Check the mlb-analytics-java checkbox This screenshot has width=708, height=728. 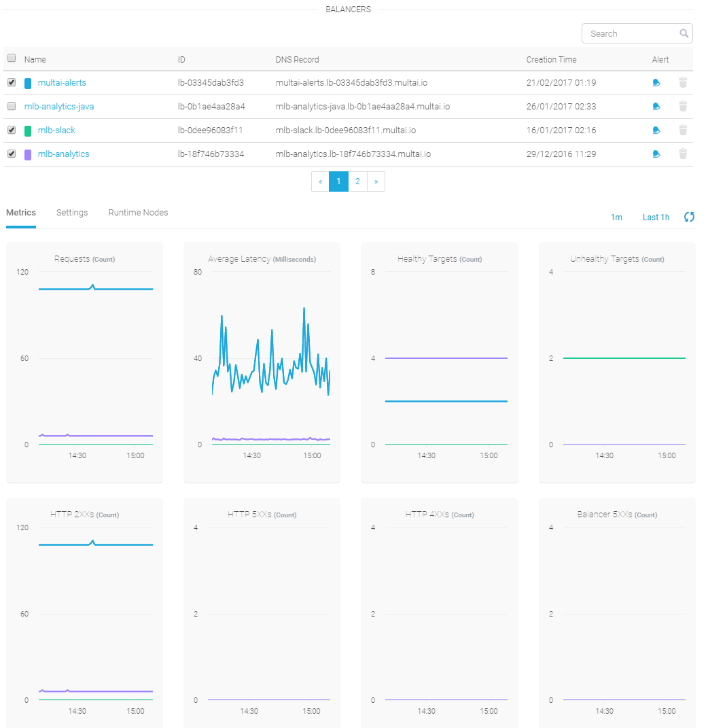coord(12,106)
